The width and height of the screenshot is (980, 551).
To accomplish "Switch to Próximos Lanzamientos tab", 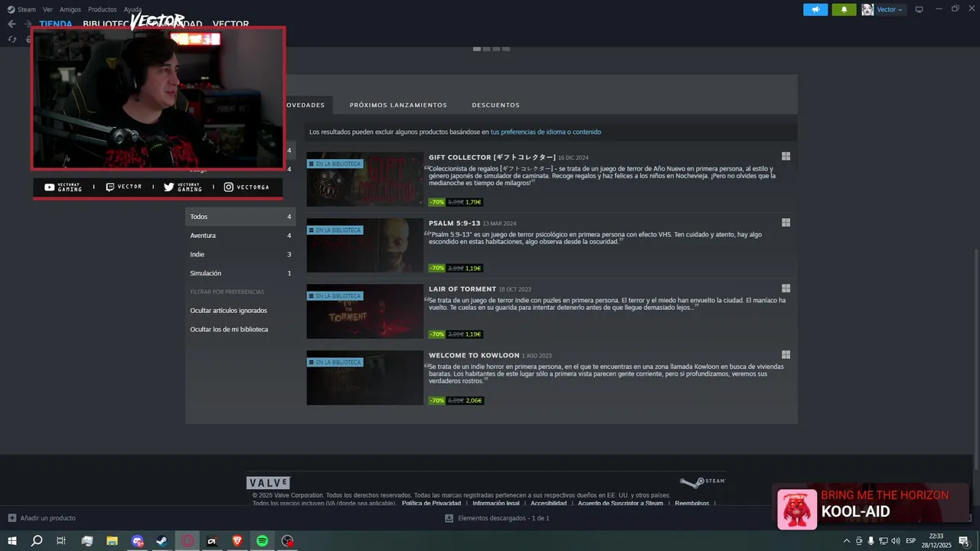I will coord(398,105).
